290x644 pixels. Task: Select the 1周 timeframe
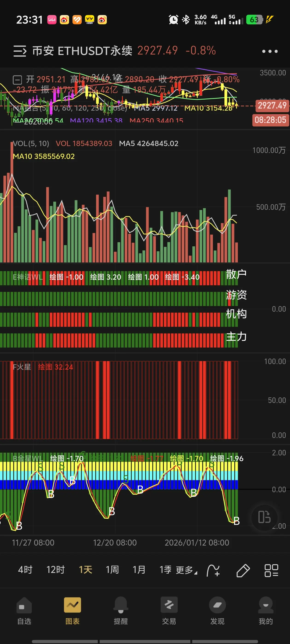coord(112,570)
